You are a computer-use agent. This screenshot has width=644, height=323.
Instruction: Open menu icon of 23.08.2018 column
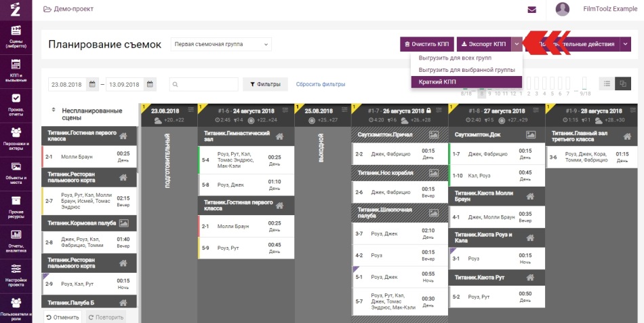tap(191, 110)
